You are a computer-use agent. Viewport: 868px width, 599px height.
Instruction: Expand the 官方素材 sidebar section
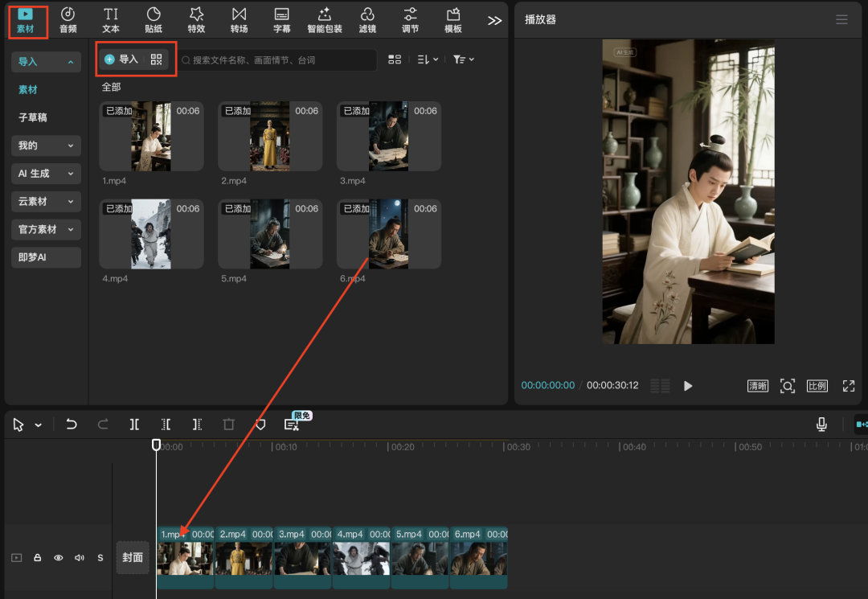tap(46, 229)
